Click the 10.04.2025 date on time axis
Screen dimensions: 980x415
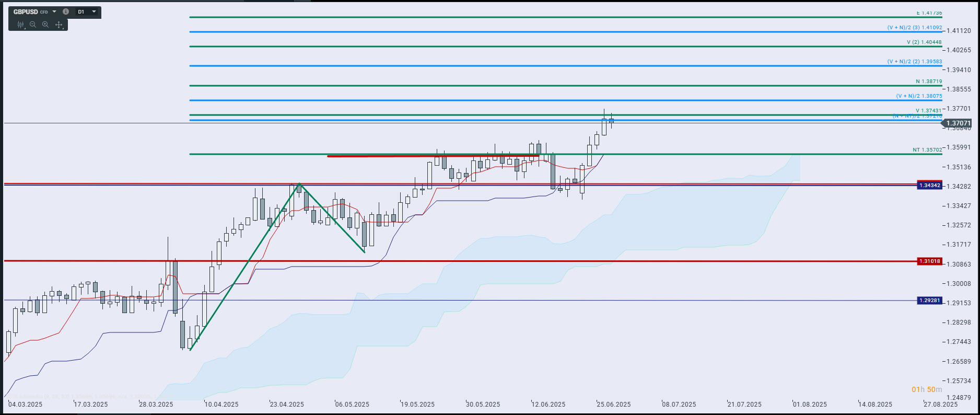[221, 405]
